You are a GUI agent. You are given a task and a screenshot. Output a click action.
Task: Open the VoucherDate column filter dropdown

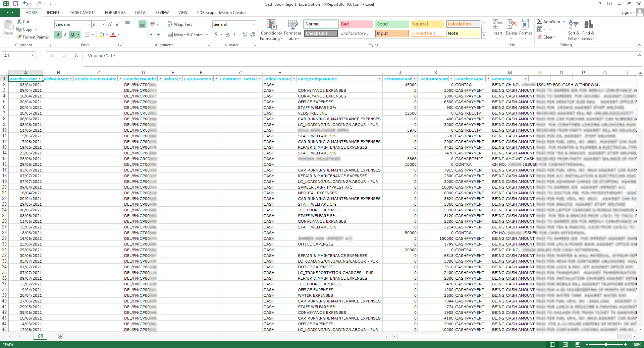click(40, 79)
